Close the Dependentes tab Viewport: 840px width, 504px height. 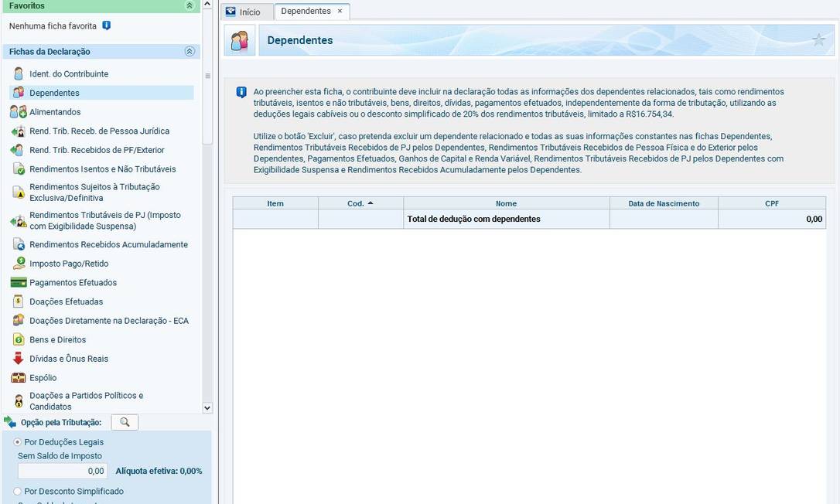pos(340,12)
